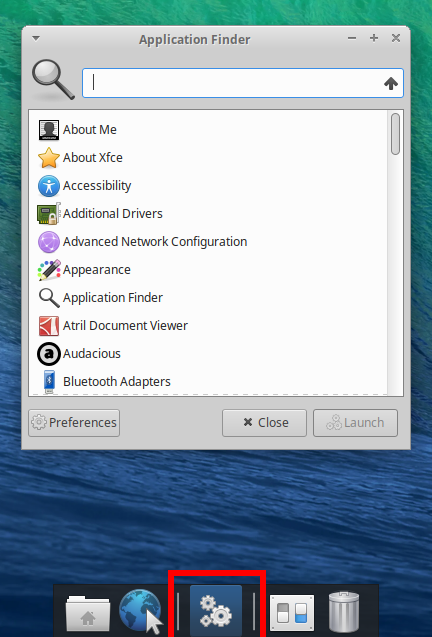Open home folder from the dock

coord(88,613)
